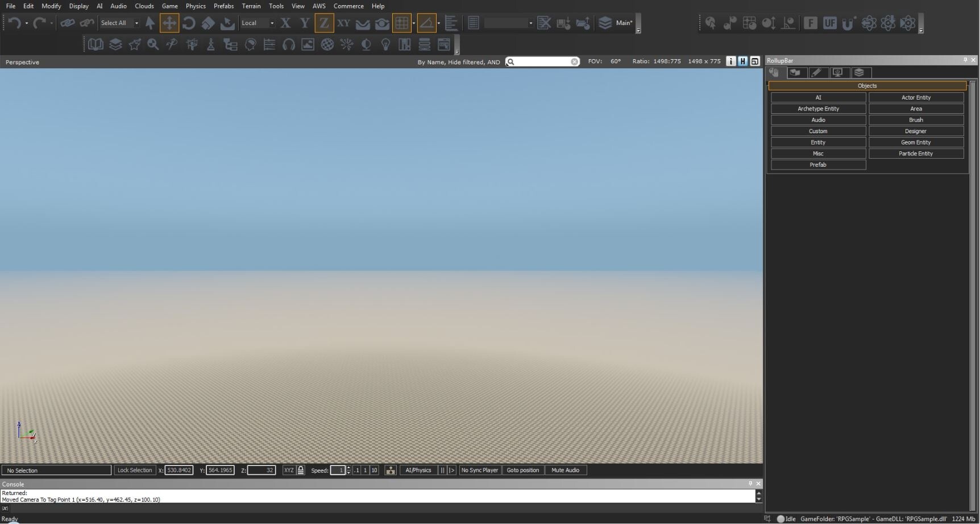Viewport: 980px width, 524px height.
Task: Click the Mute Audio button
Action: (565, 470)
